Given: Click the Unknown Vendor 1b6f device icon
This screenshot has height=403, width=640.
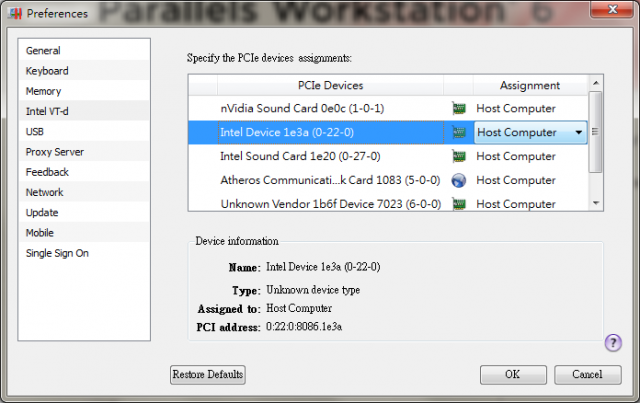Looking at the screenshot, I should [459, 204].
